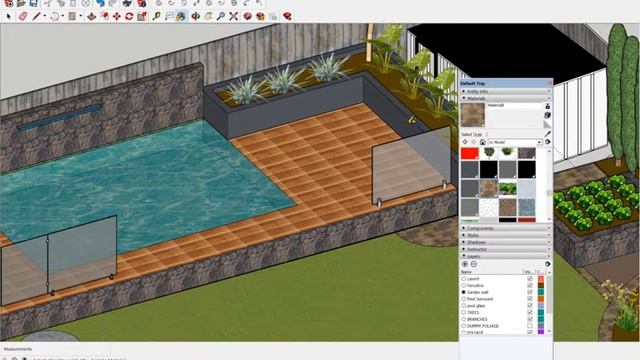This screenshot has height=360, width=640.
Task: Activate the Orbit tool
Action: [x=196, y=16]
